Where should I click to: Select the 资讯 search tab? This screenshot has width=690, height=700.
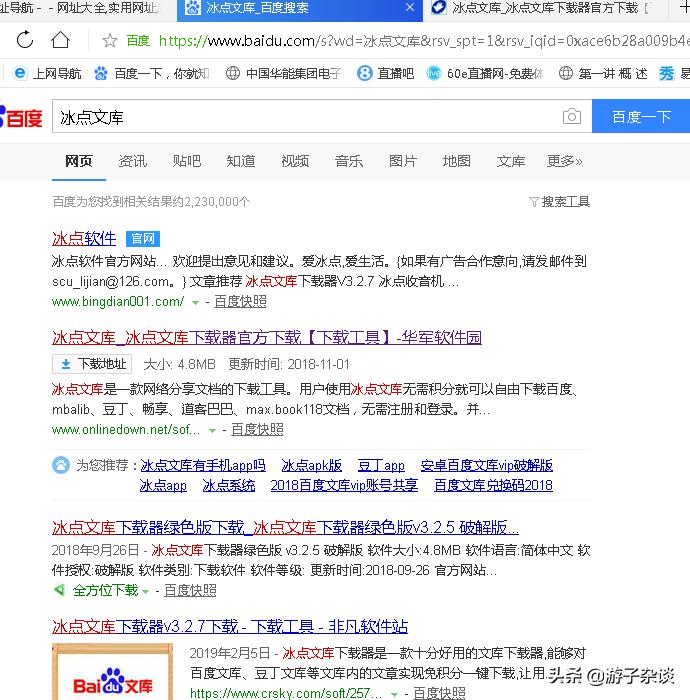click(x=133, y=161)
